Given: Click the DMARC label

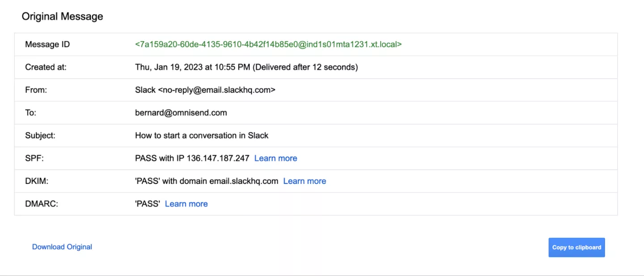Looking at the screenshot, I should point(42,204).
